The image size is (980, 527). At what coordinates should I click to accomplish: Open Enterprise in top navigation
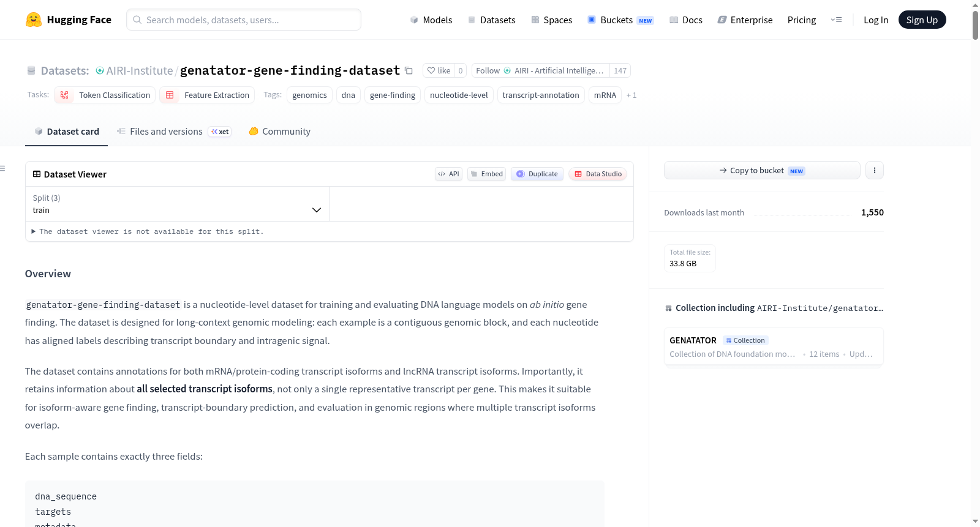[745, 20]
